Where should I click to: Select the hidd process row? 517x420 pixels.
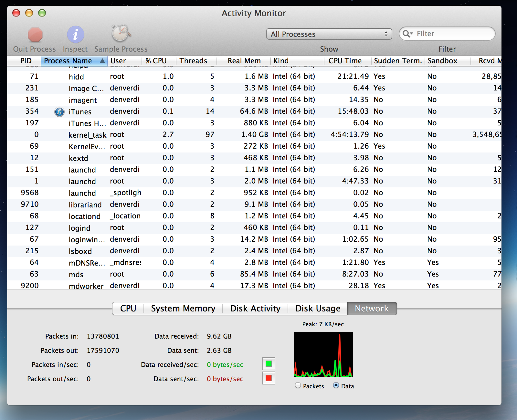[x=254, y=77]
